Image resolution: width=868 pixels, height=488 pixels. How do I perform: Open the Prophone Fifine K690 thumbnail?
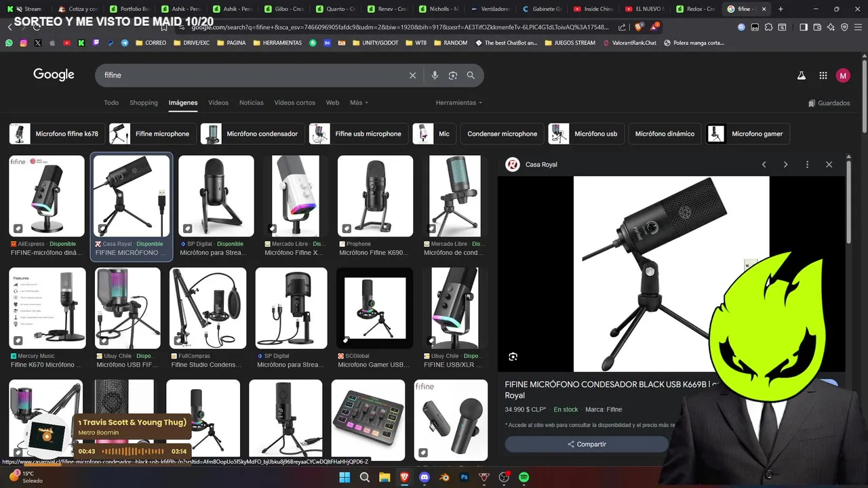click(375, 197)
